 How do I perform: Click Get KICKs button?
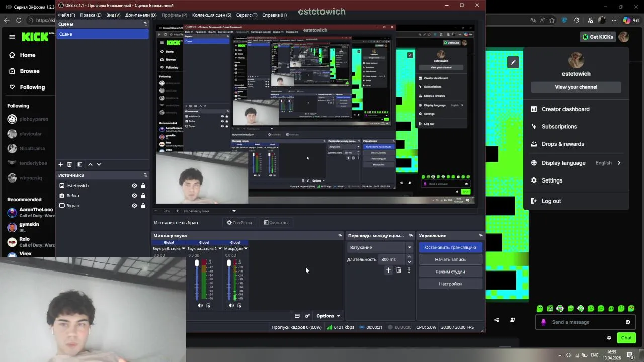point(598,37)
